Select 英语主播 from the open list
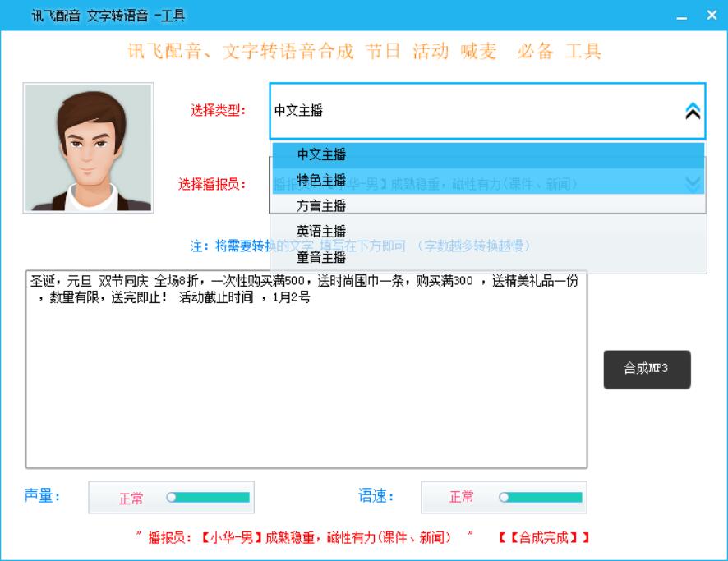 click(321, 231)
